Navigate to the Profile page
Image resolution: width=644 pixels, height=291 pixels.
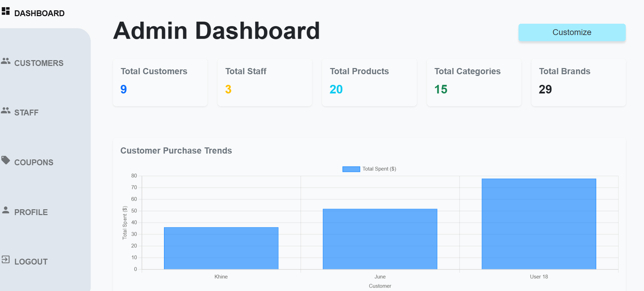(x=31, y=212)
